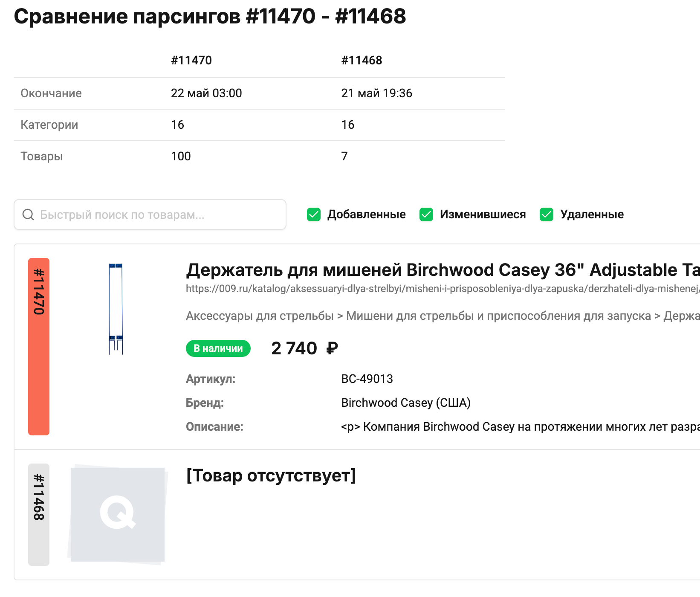Image resolution: width=700 pixels, height=597 pixels.
Task: Click the Окончание row label
Action: [x=51, y=93]
